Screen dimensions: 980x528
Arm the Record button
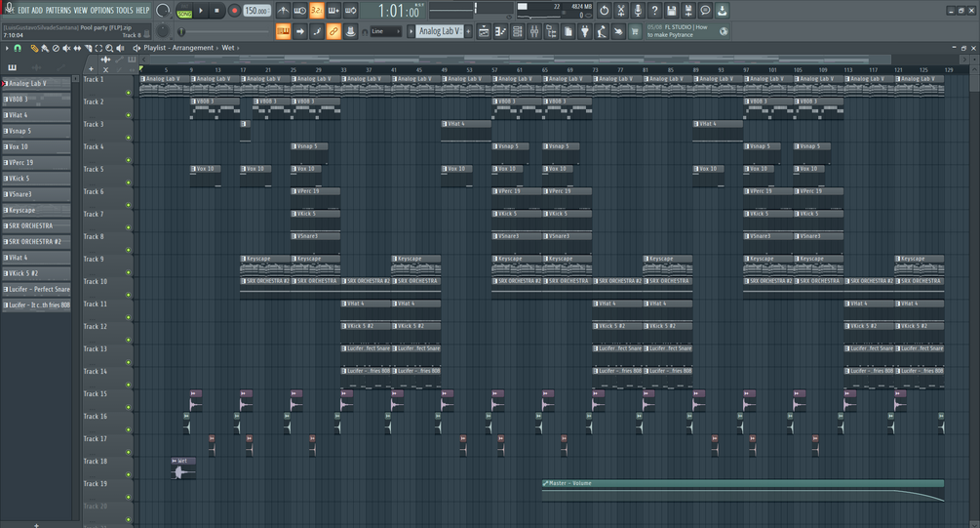234,11
